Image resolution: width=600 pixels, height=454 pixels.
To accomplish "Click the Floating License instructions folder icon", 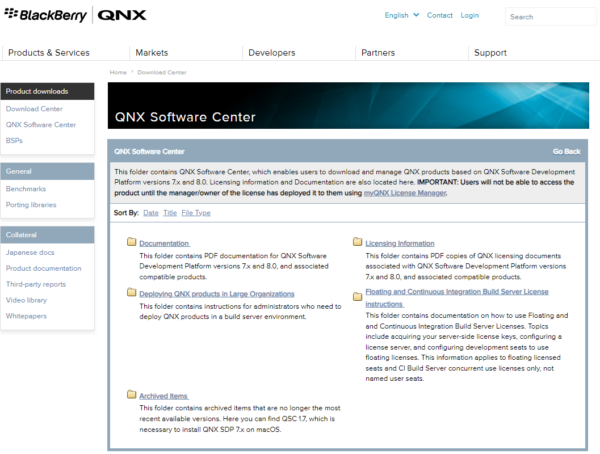I will (357, 292).
